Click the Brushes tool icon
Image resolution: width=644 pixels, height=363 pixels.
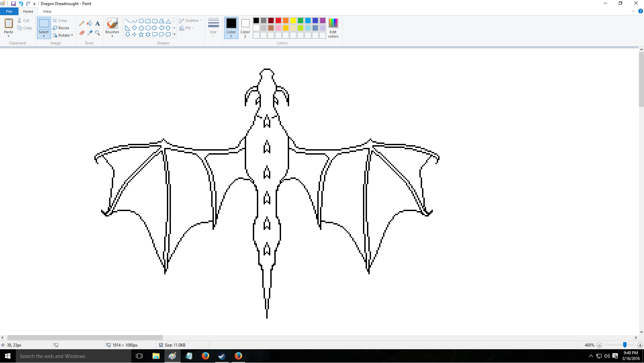pos(112,23)
